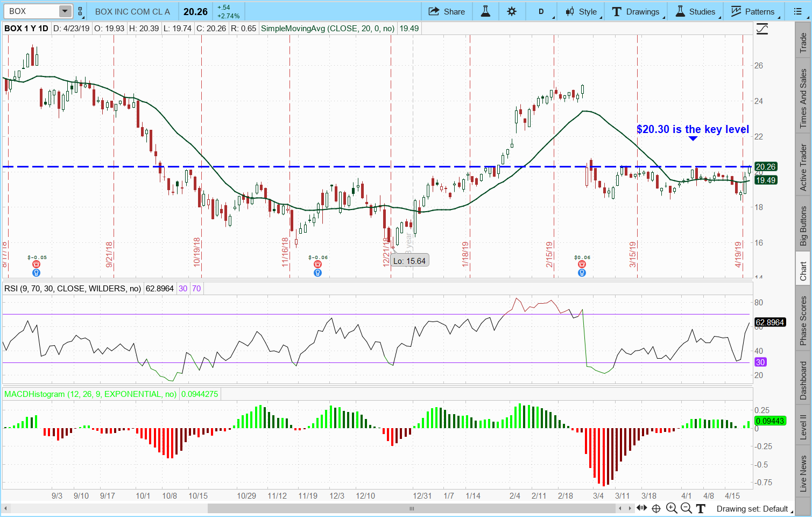Open the flask scan icon in toolbar
This screenshot has width=812, height=517.
485,11
